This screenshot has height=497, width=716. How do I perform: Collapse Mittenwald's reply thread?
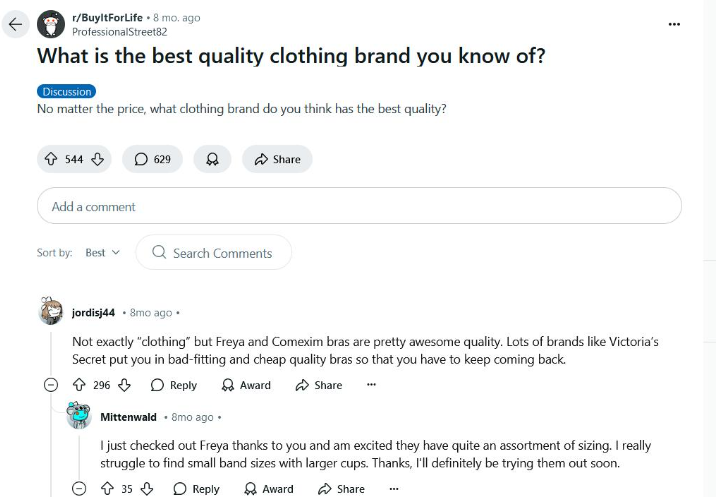point(79,489)
